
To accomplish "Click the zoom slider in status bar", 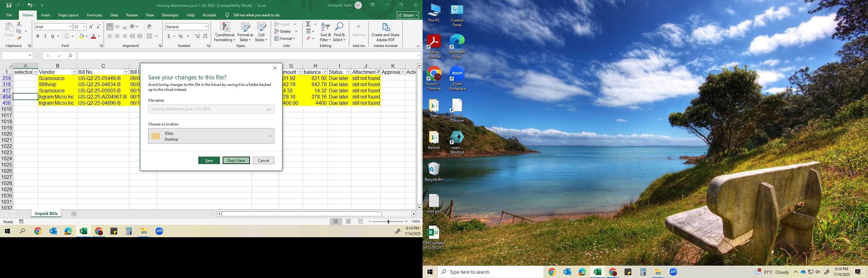I will pos(388,221).
